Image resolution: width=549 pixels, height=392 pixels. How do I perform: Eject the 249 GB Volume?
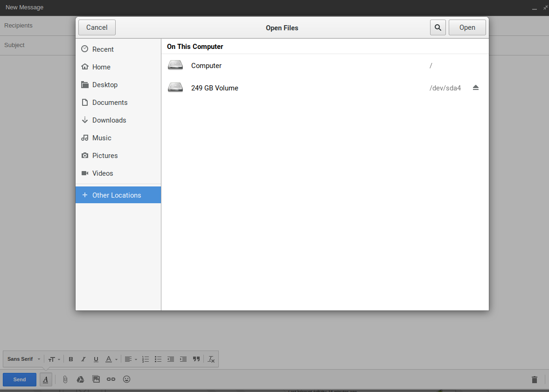[476, 88]
